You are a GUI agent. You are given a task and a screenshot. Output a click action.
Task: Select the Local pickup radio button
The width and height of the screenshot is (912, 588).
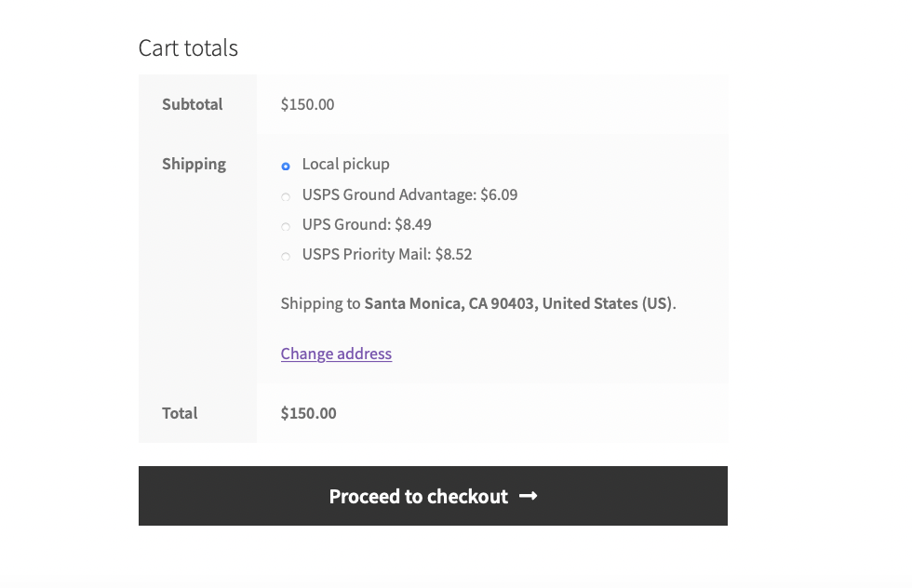pyautogui.click(x=286, y=167)
